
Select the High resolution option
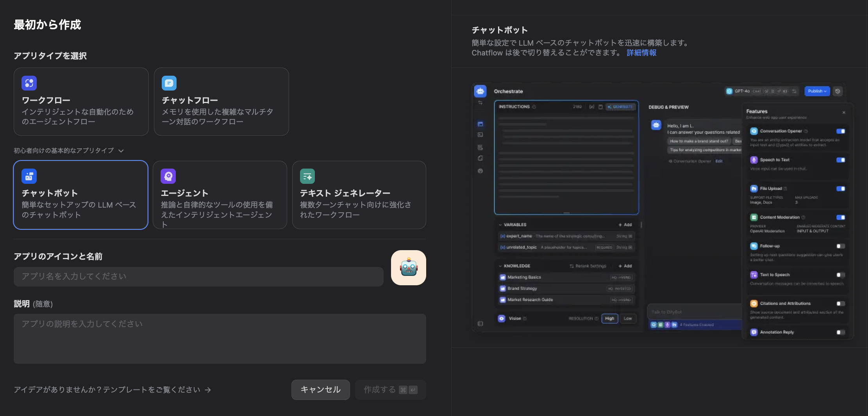click(x=609, y=318)
